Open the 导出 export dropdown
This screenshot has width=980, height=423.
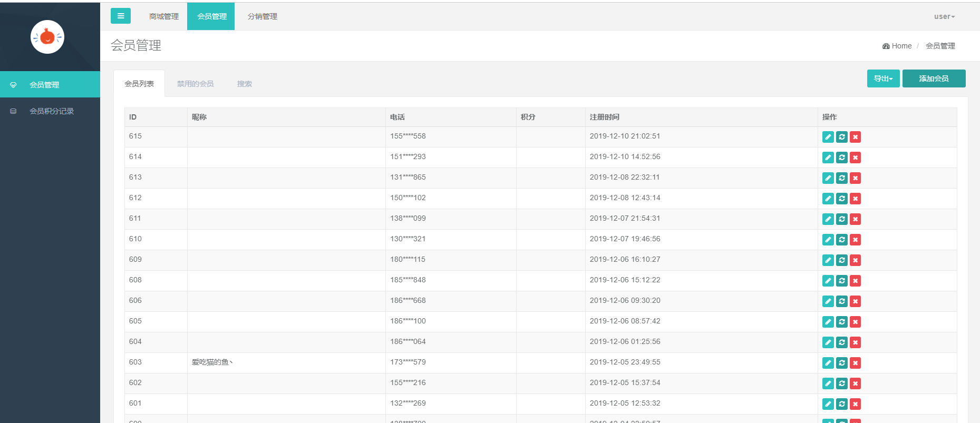(x=884, y=78)
